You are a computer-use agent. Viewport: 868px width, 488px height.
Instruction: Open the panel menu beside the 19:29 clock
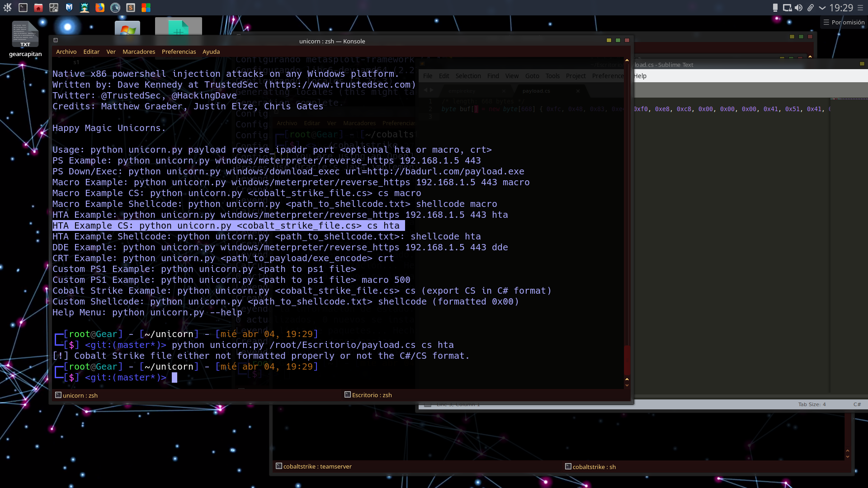click(x=863, y=8)
